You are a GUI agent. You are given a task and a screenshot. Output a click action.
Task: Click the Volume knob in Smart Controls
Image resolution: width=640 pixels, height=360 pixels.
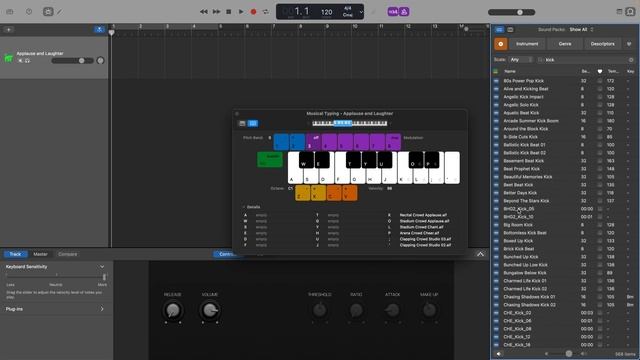click(x=210, y=310)
